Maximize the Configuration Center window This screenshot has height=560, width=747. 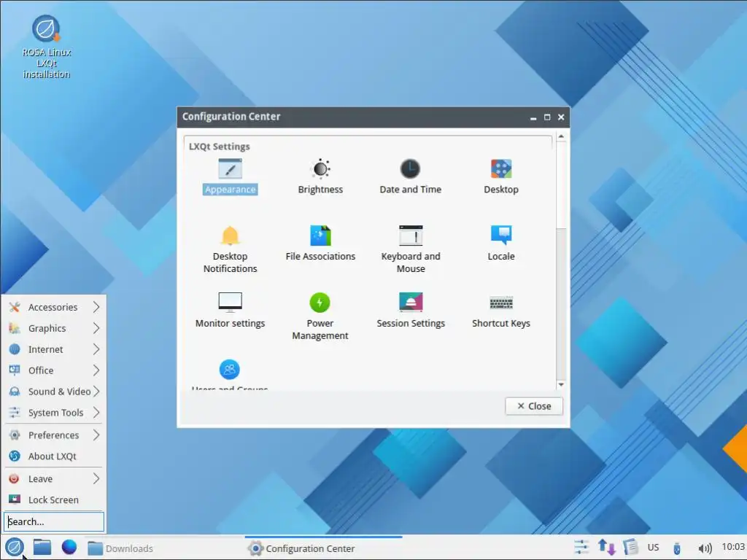547,117
